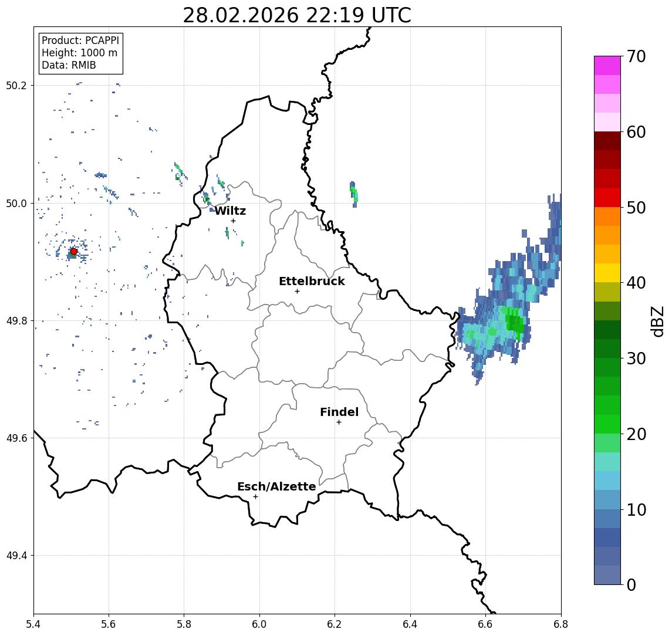Click the grey-blue colorbar segment at 0
The image size is (672, 636).
pos(607,575)
